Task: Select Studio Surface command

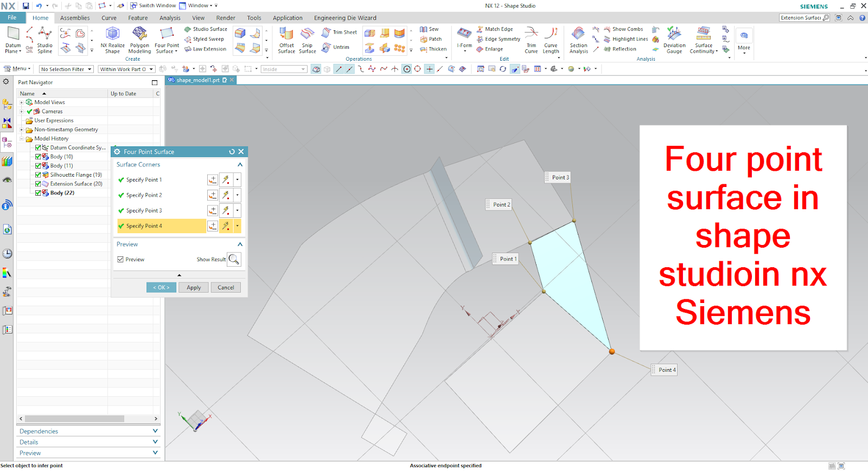Action: tap(206, 29)
